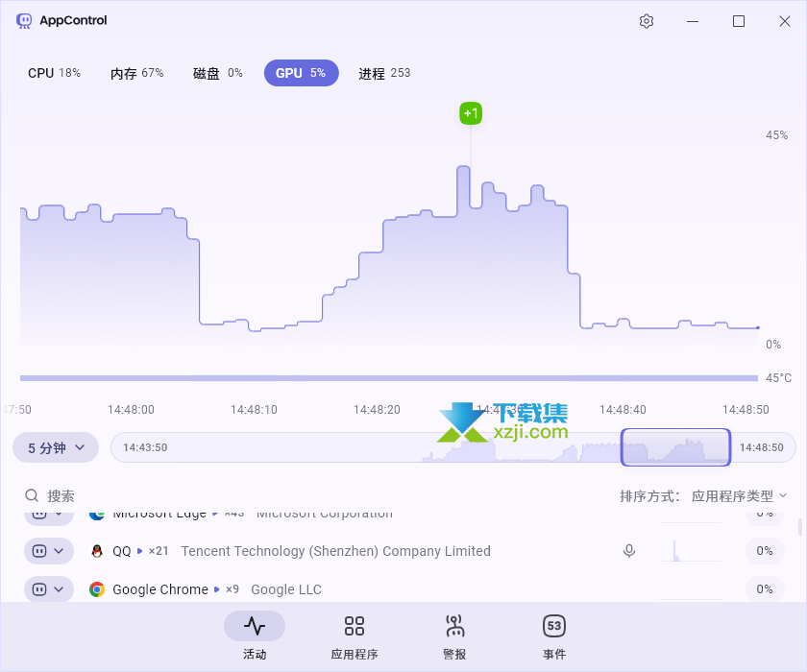Screen dimensions: 807x672
Task: Click the +1 marker on the graph
Action: point(470,113)
